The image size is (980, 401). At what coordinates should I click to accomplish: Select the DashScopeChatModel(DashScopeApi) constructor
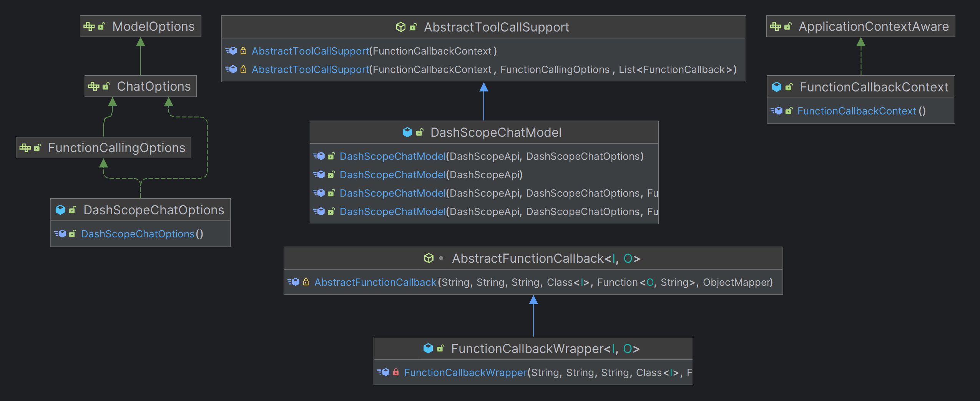[x=484, y=175]
